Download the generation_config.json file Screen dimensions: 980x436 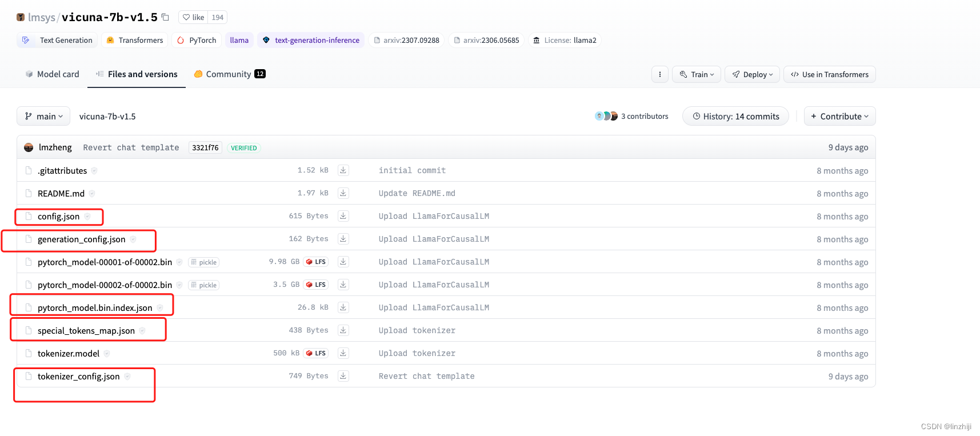(x=343, y=238)
